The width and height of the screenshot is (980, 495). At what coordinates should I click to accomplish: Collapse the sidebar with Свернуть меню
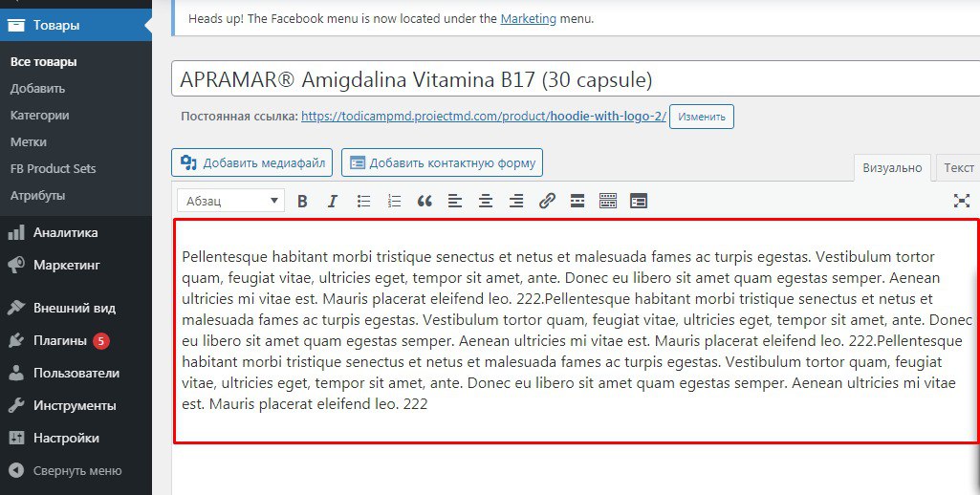(76, 470)
